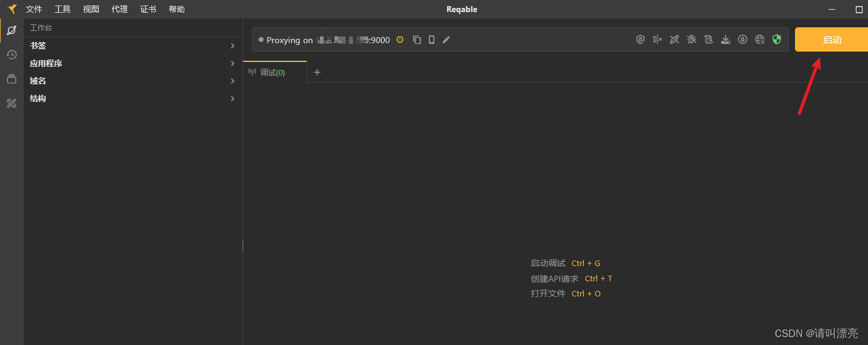
Task: Edit proxy settings with pencil icon
Action: pos(446,39)
